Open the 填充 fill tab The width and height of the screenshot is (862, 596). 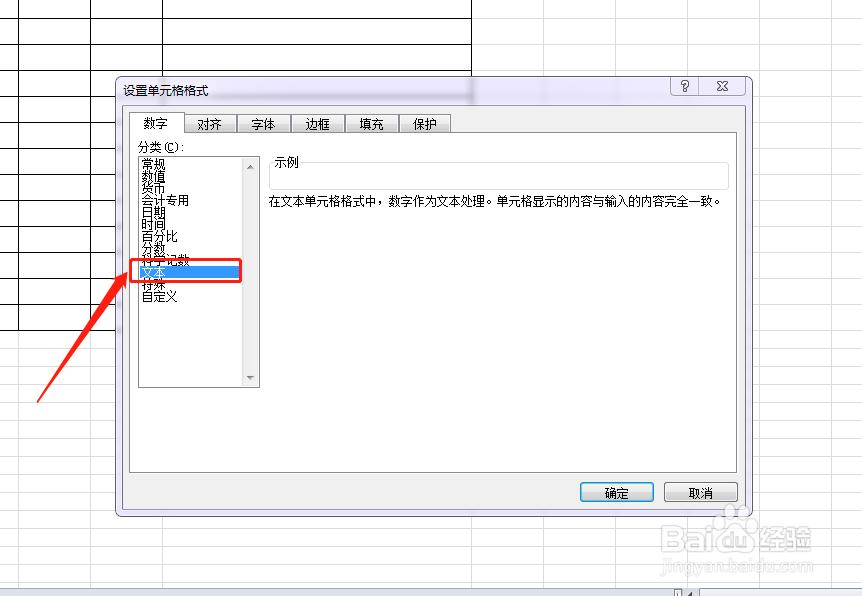click(370, 124)
